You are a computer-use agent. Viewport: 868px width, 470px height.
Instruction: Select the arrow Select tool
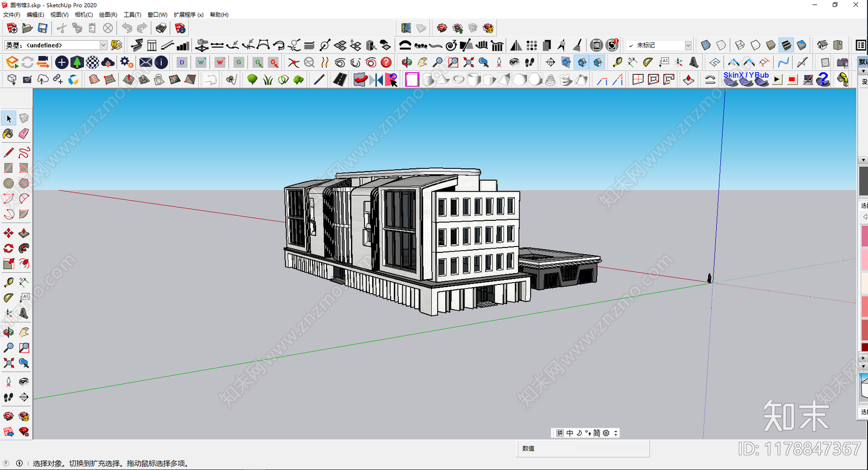tap(9, 118)
